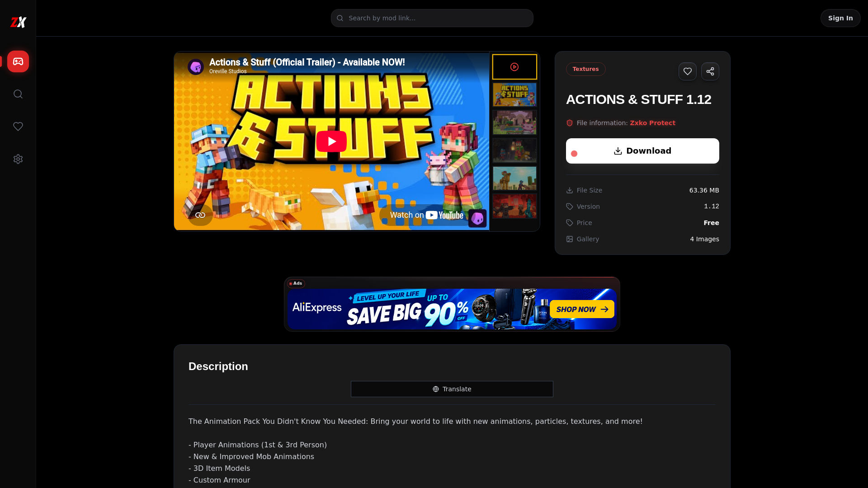Click the Gallery 4 Images value
868x488 pixels.
[704, 239]
